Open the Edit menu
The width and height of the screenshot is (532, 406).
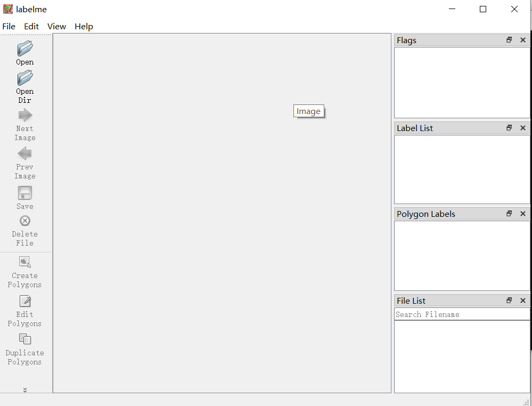point(31,27)
